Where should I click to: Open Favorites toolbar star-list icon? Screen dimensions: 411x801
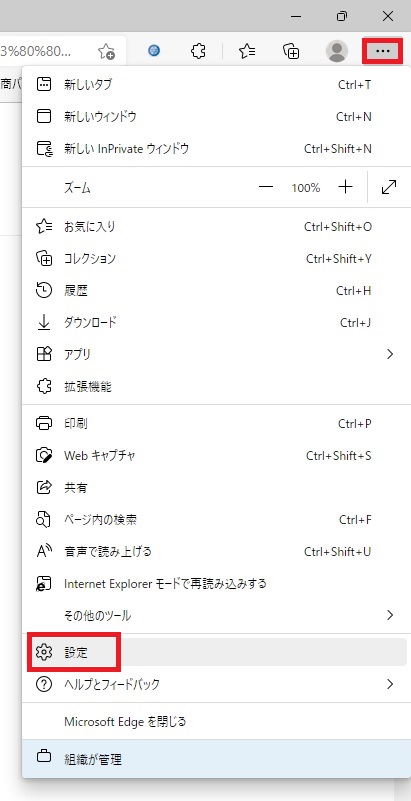[247, 51]
